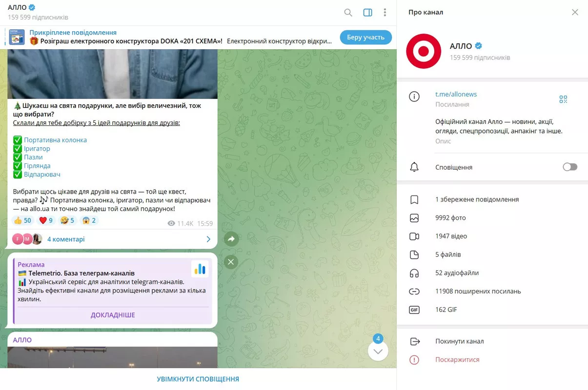Click the bell icon next to Сповіщення
The height and width of the screenshot is (390, 588).
pyautogui.click(x=414, y=167)
